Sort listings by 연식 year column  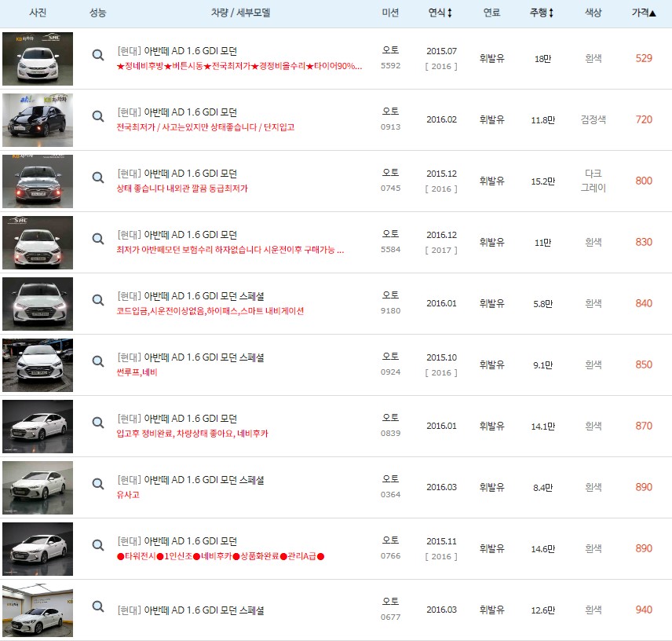pyautogui.click(x=440, y=13)
